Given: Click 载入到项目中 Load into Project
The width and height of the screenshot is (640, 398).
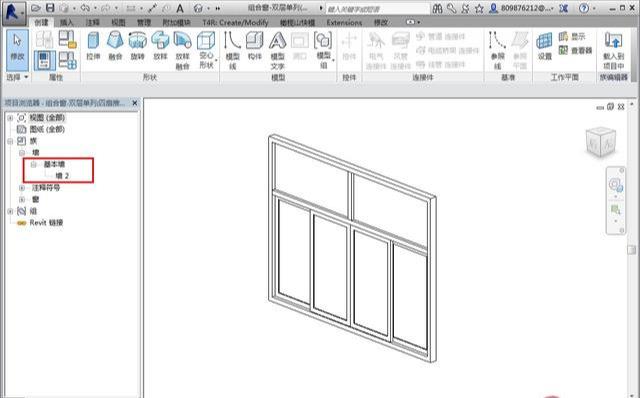Looking at the screenshot, I should pyautogui.click(x=613, y=50).
